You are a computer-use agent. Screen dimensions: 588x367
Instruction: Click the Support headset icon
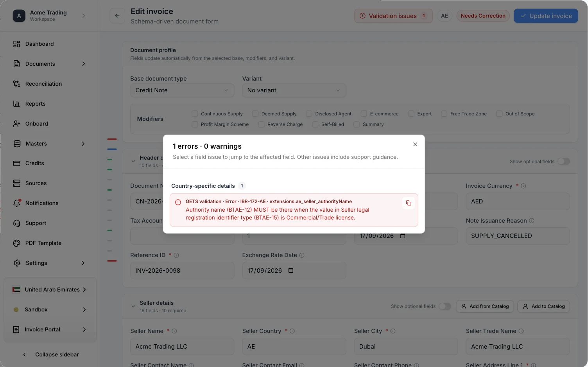(16, 223)
